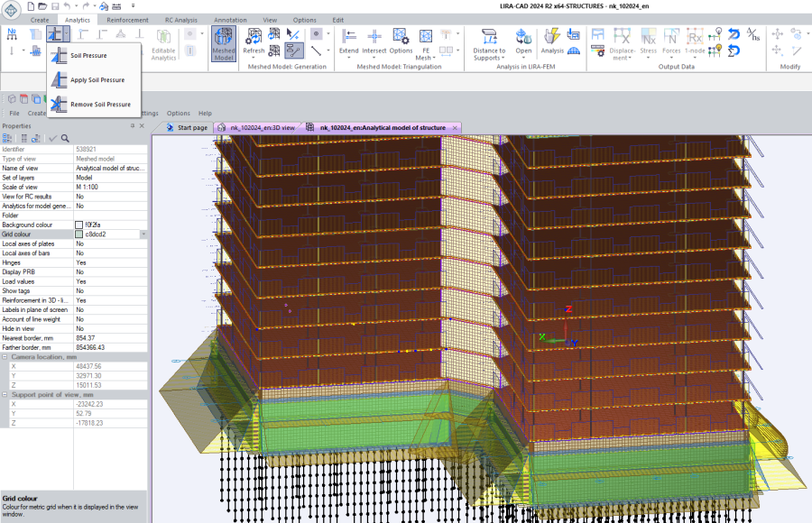Open the Start page tab
The width and height of the screenshot is (812, 523).
click(x=191, y=128)
